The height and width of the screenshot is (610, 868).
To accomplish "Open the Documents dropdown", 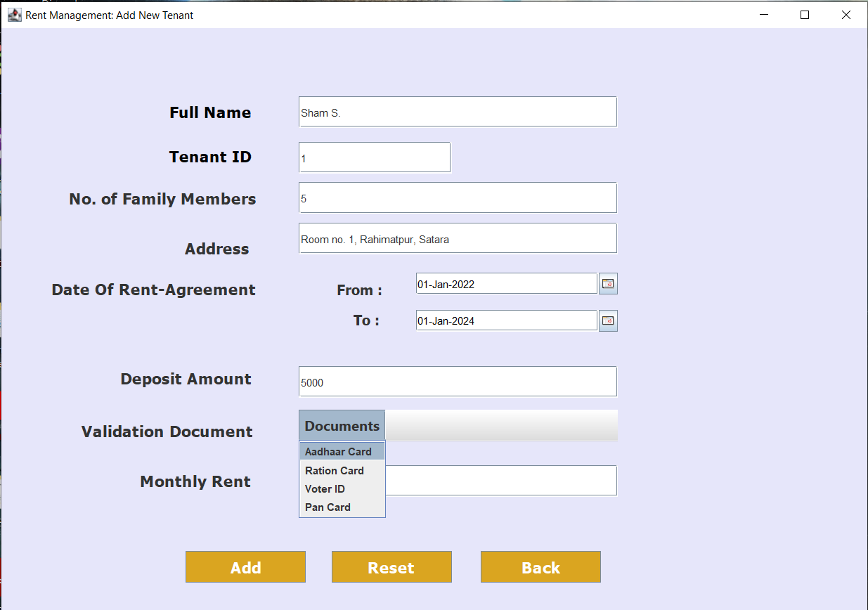I will pos(342,424).
